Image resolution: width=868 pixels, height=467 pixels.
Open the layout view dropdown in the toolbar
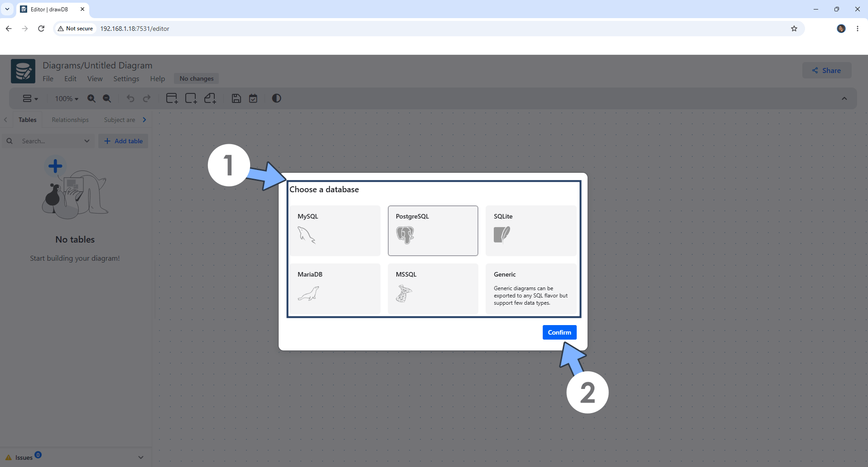click(30, 98)
